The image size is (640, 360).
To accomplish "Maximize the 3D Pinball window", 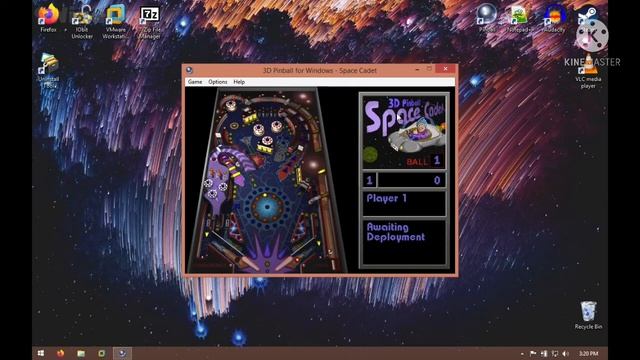I will coord(429,69).
